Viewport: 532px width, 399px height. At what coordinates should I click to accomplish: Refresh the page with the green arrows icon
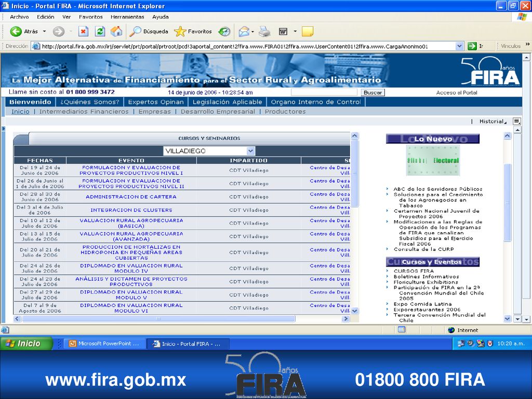(x=100, y=32)
